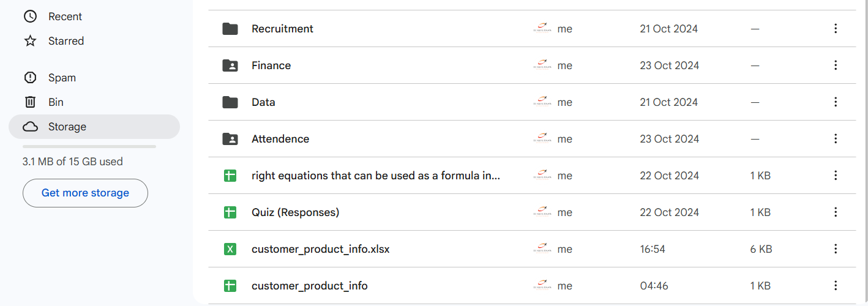Open more actions menu for Data folder
868x306 pixels.
pos(836,102)
